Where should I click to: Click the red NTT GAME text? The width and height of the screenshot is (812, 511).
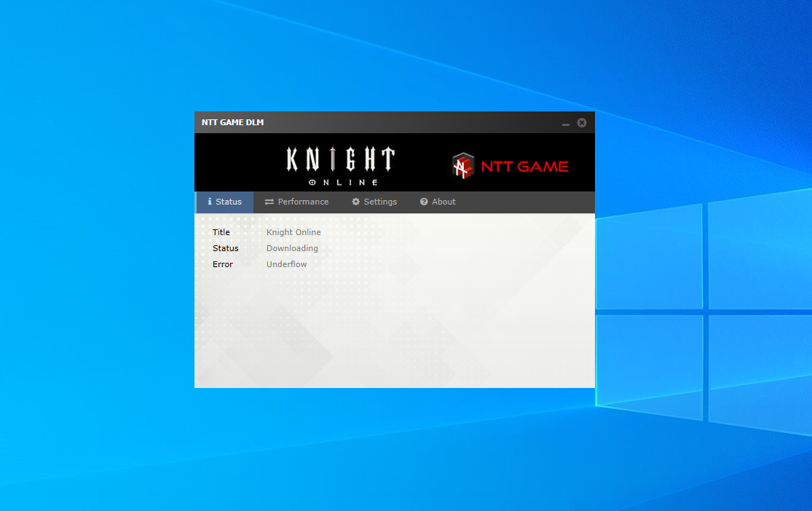click(524, 166)
